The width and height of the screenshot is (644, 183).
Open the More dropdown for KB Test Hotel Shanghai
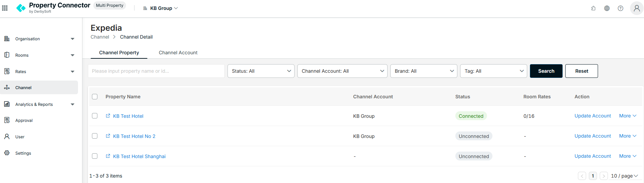628,156
